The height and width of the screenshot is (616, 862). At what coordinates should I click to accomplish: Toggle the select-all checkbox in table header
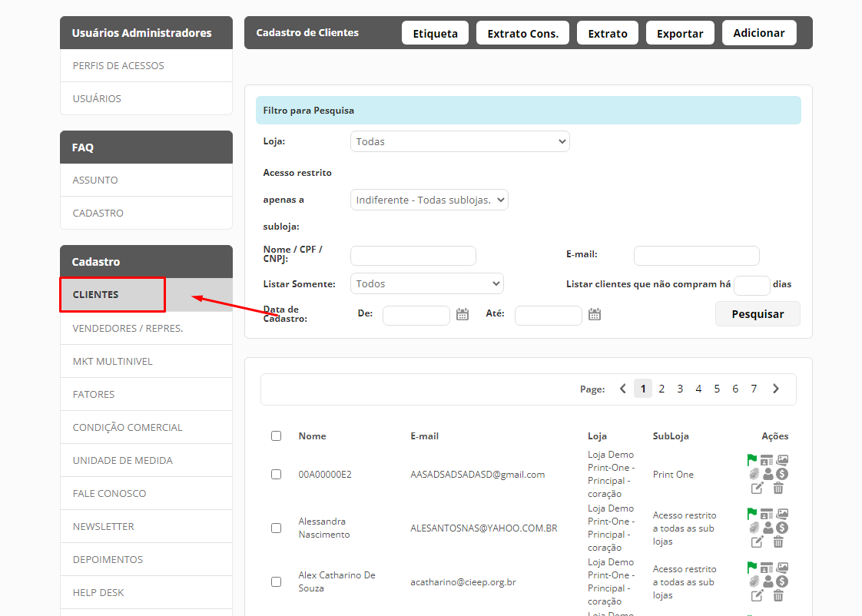click(276, 436)
